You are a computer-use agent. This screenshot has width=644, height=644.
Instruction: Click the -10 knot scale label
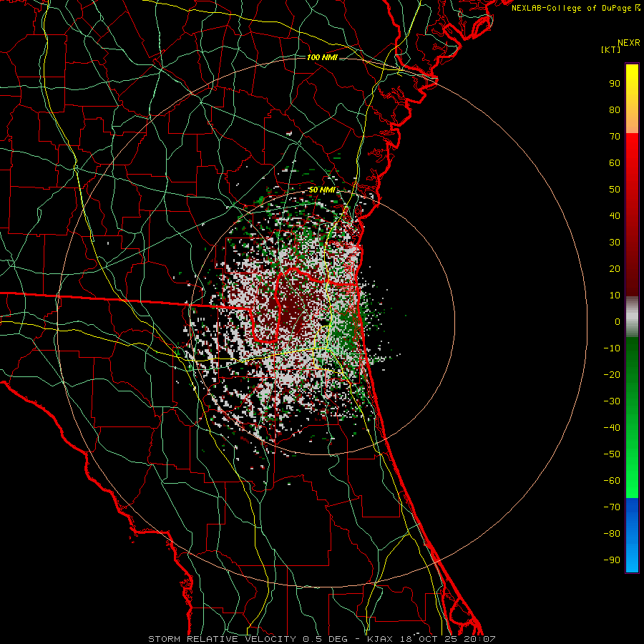[x=612, y=348]
